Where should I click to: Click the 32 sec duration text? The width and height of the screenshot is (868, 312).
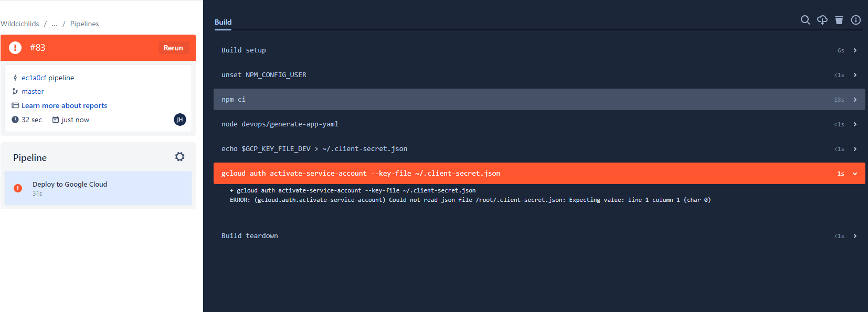click(x=31, y=120)
